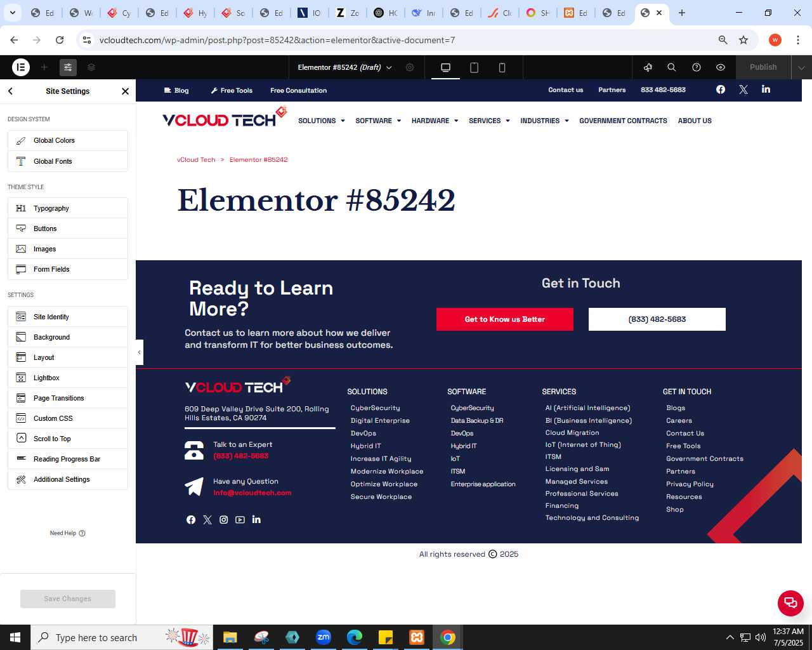This screenshot has width=812, height=650.
Task: Open Global Fonts settings
Action: tap(68, 161)
